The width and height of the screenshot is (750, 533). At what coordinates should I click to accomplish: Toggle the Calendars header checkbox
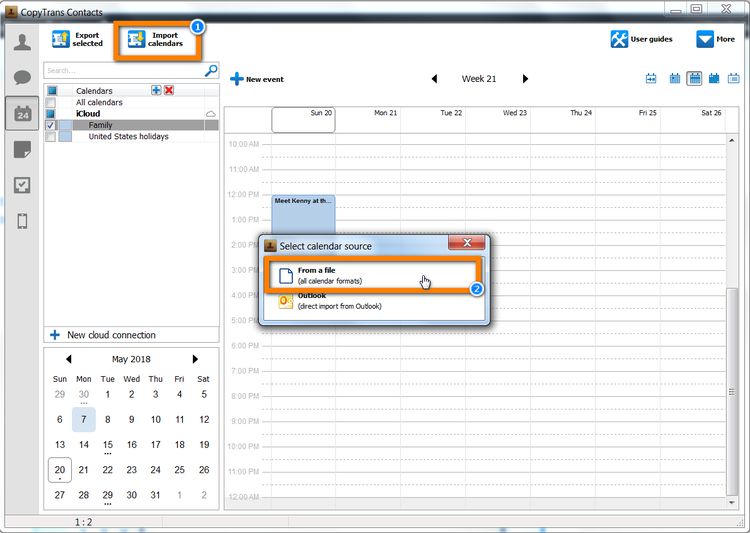(52, 90)
